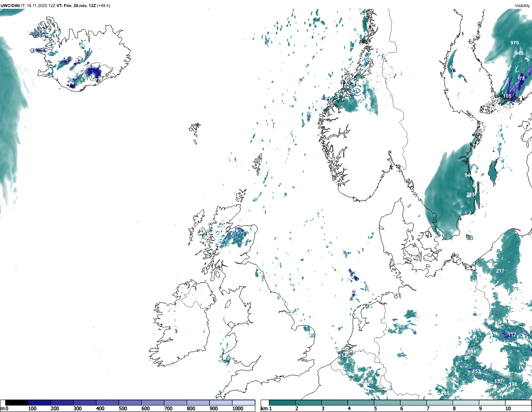Click the '153' visibility value label
The width and height of the screenshot is (532, 412).
tap(476, 371)
